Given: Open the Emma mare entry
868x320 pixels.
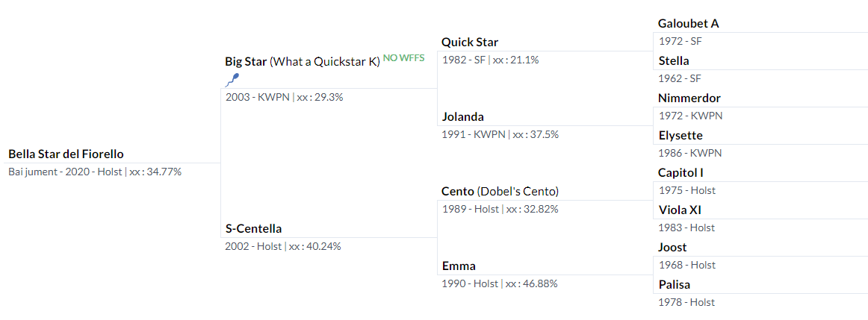Looking at the screenshot, I should [x=459, y=266].
